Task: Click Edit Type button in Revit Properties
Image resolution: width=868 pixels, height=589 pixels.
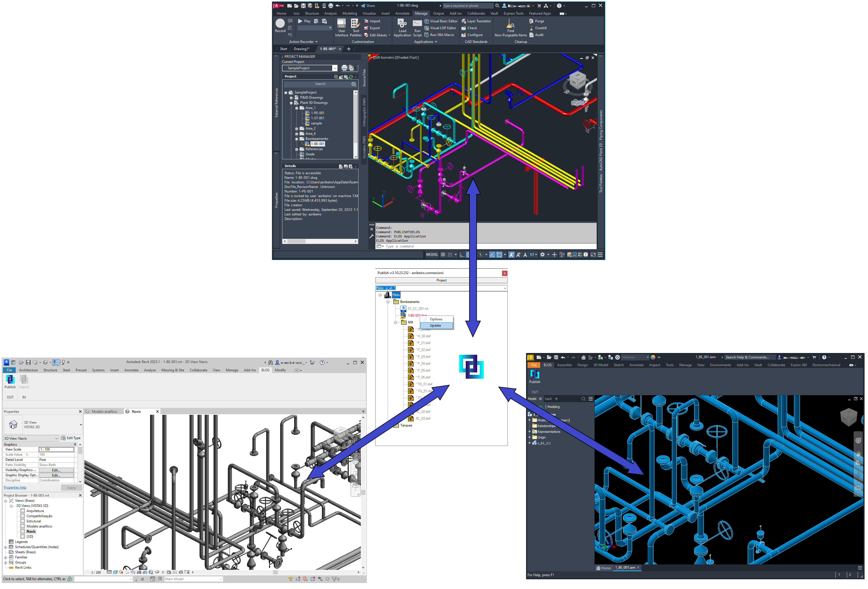Action: [x=71, y=438]
